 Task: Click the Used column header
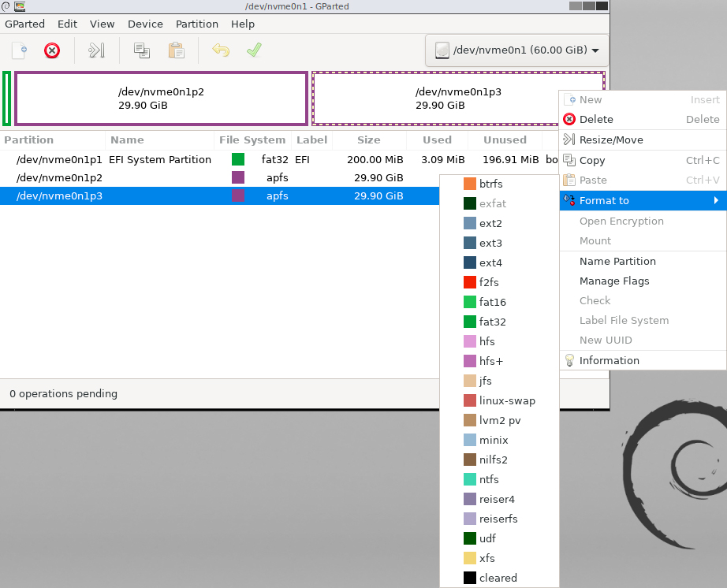pyautogui.click(x=437, y=140)
